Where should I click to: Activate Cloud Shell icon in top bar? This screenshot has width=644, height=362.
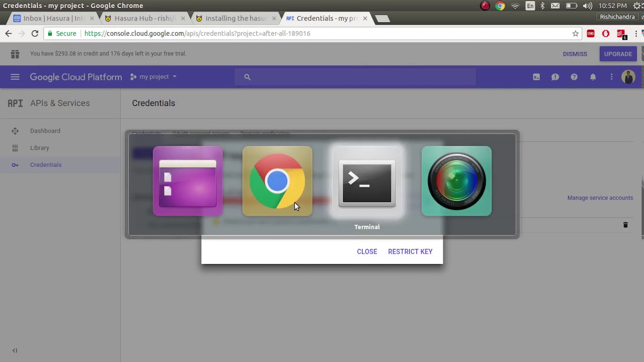pos(536,77)
